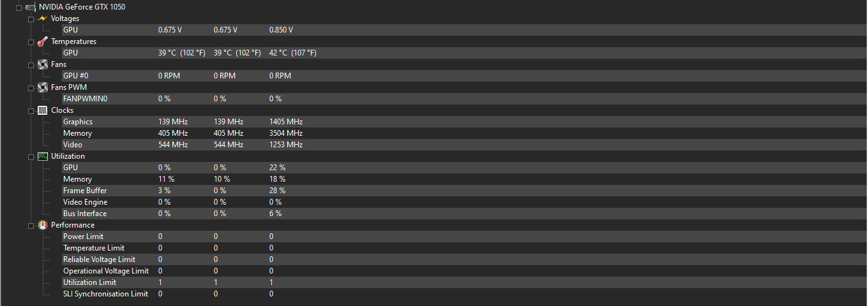Click the Performance gauge icon
Viewport: 868px width, 306px height.
coord(43,225)
